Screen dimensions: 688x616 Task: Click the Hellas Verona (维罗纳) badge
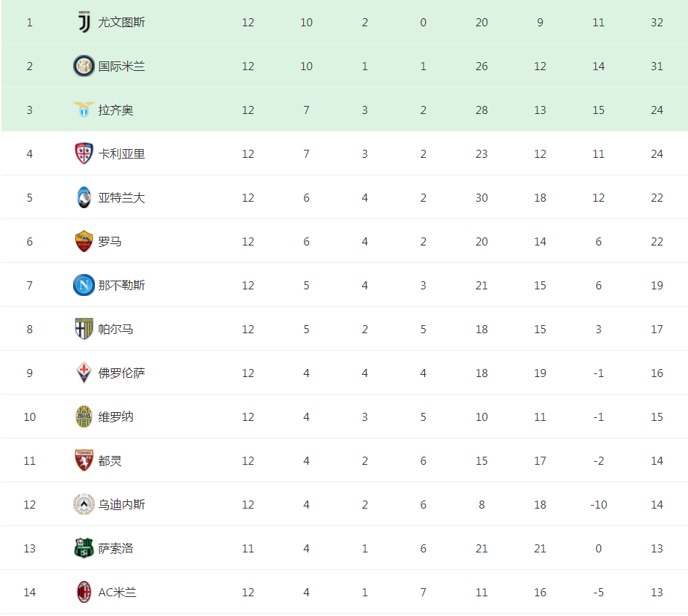84,417
